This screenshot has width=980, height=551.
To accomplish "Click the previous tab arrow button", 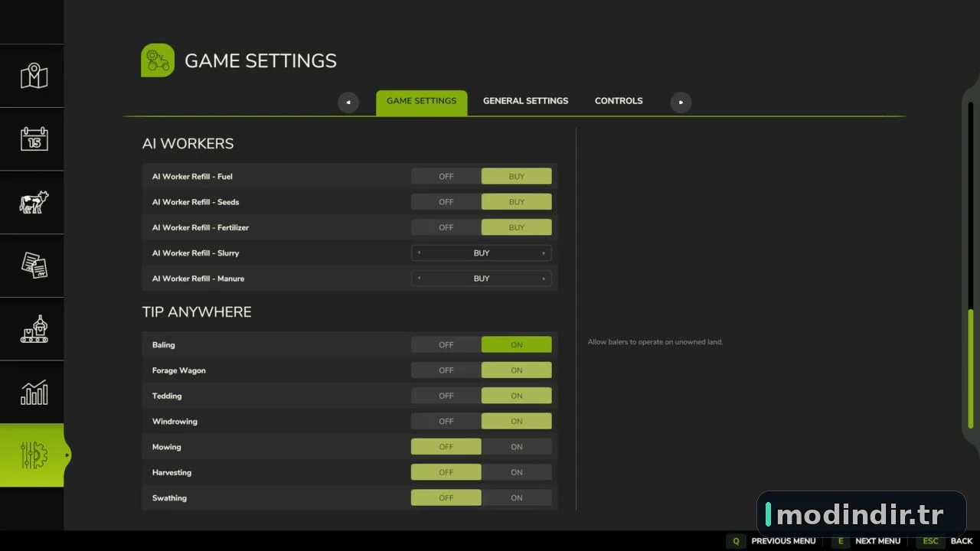I will pos(348,102).
